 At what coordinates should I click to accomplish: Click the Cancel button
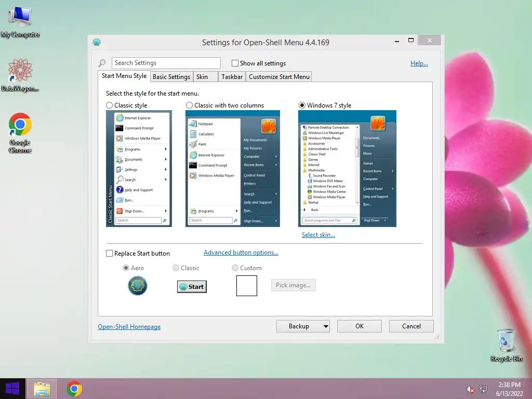click(x=411, y=326)
